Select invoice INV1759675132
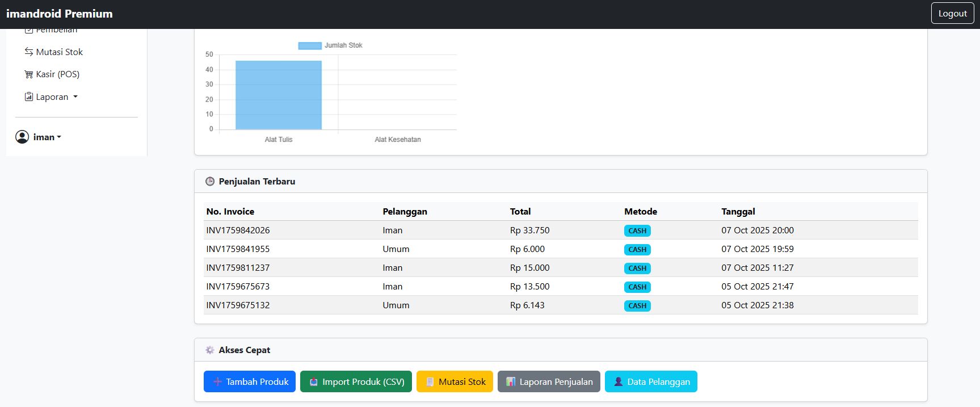 pyautogui.click(x=238, y=305)
